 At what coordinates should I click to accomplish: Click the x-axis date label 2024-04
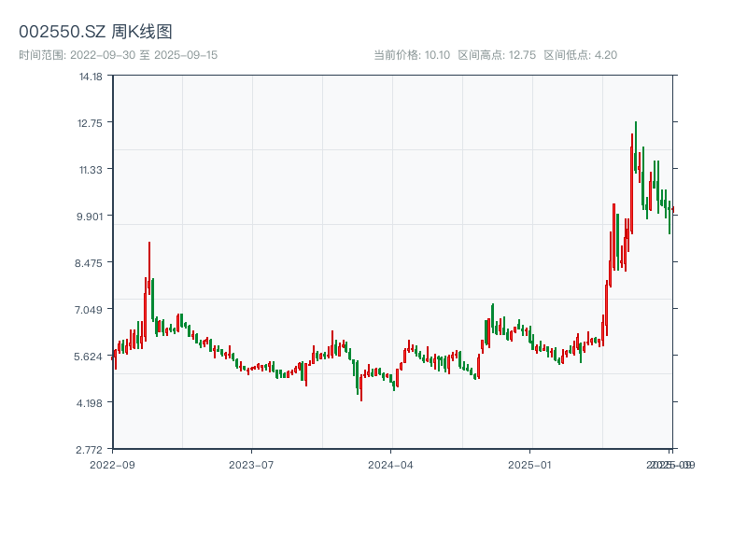click(390, 465)
